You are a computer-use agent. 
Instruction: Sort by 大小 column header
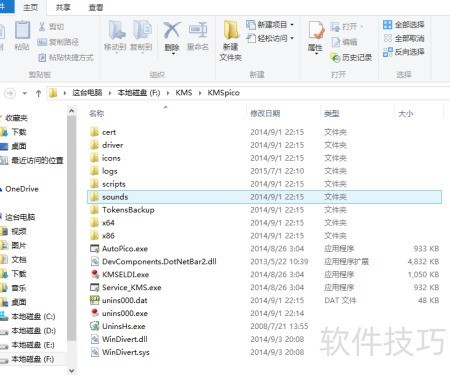tap(406, 114)
